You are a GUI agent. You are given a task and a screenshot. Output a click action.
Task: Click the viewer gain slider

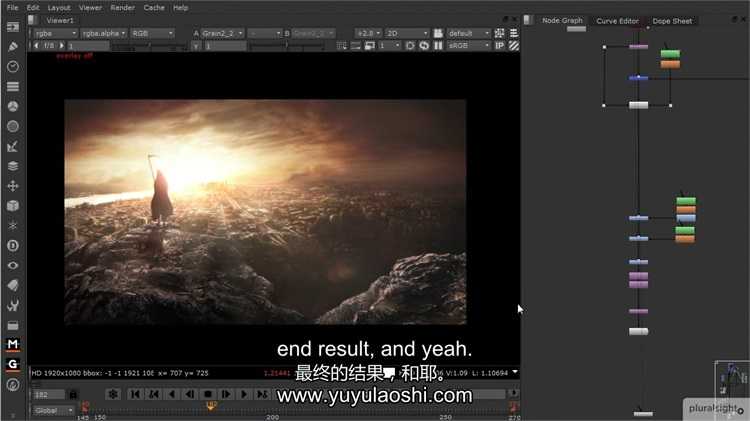point(149,46)
